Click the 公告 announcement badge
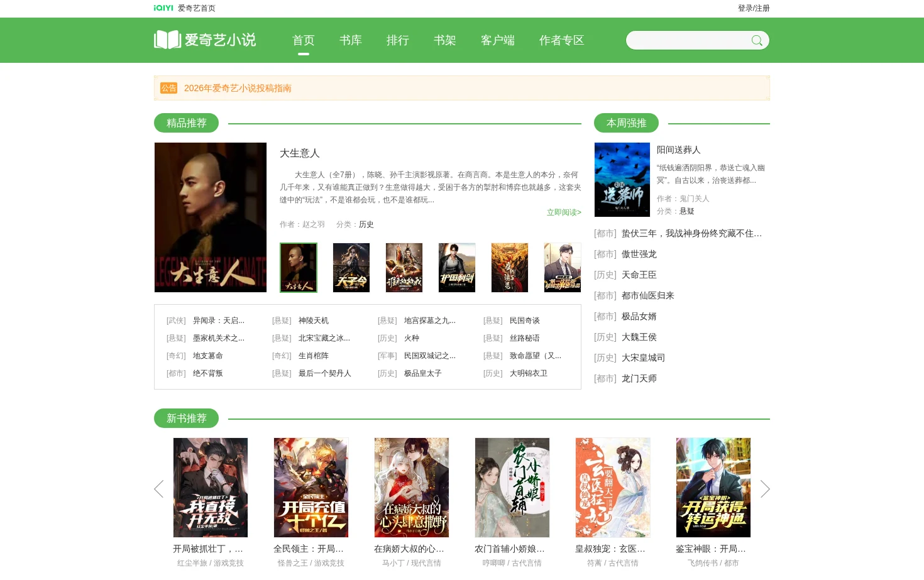This screenshot has width=924, height=580. point(168,88)
